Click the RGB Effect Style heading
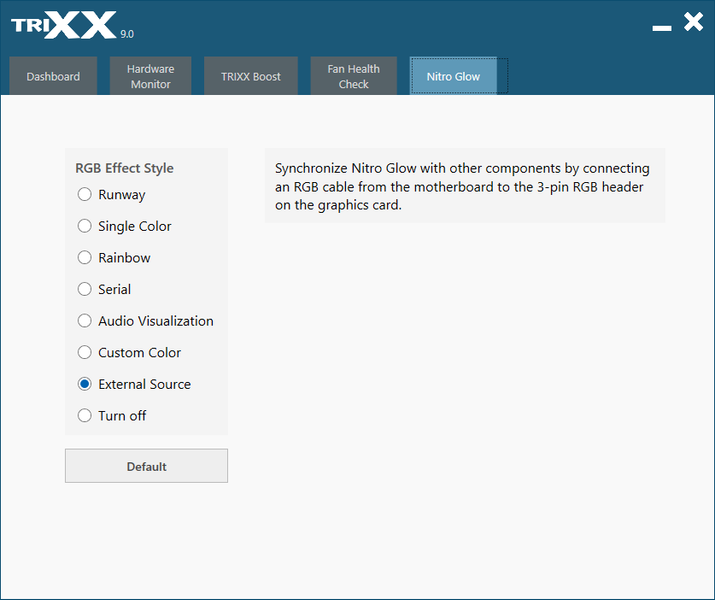 [124, 168]
